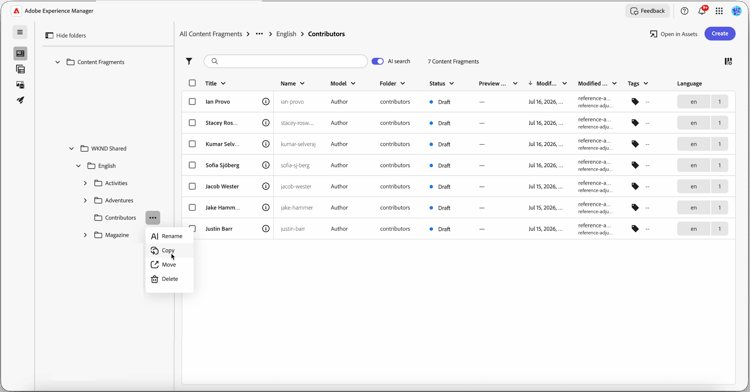
Task: Go to English breadcrumb
Action: pyautogui.click(x=286, y=34)
